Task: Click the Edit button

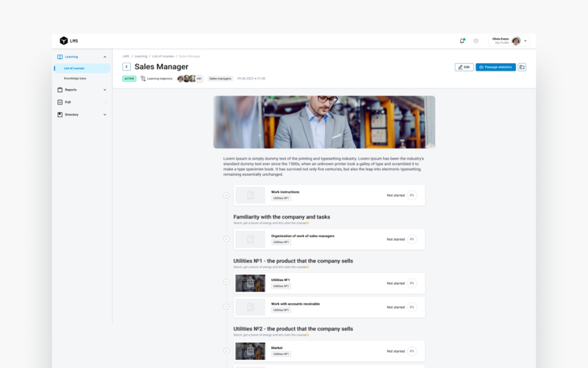Action: [x=464, y=67]
